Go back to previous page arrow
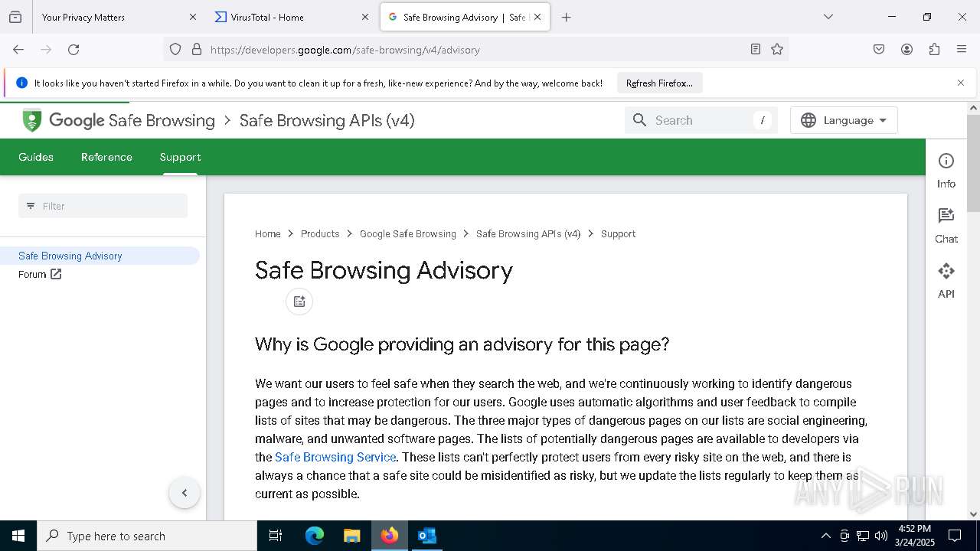Image resolution: width=980 pixels, height=551 pixels. tap(18, 50)
